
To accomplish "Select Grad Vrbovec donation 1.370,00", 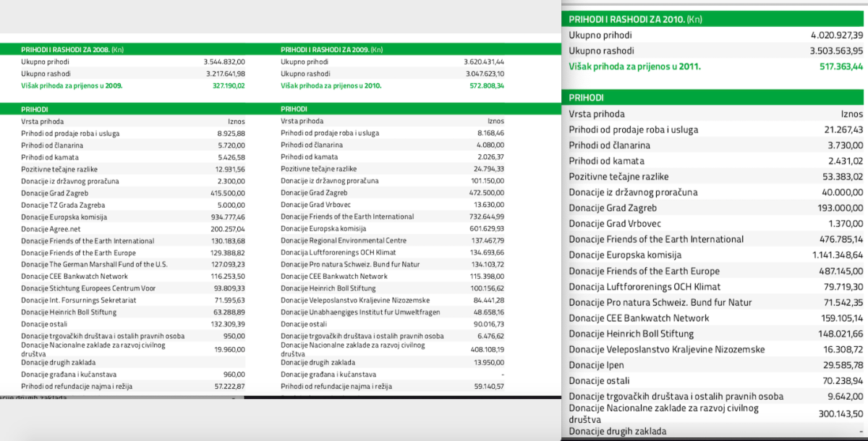I will (847, 224).
